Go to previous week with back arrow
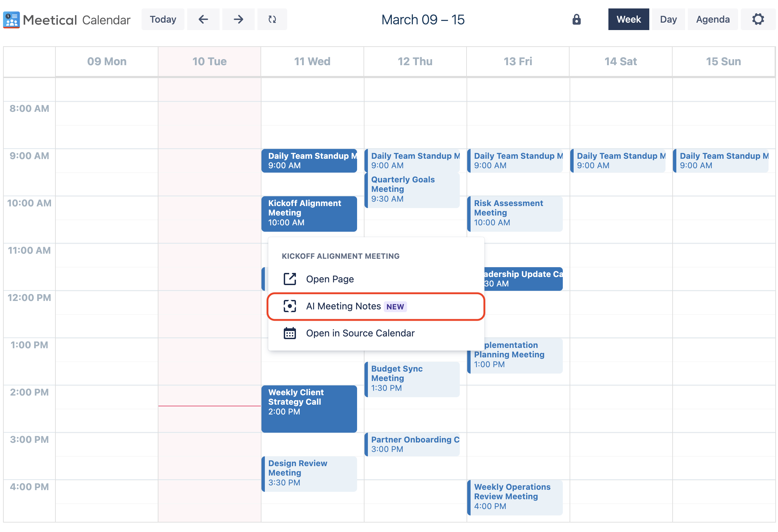Screen dimensions: 778x532 click(203, 19)
